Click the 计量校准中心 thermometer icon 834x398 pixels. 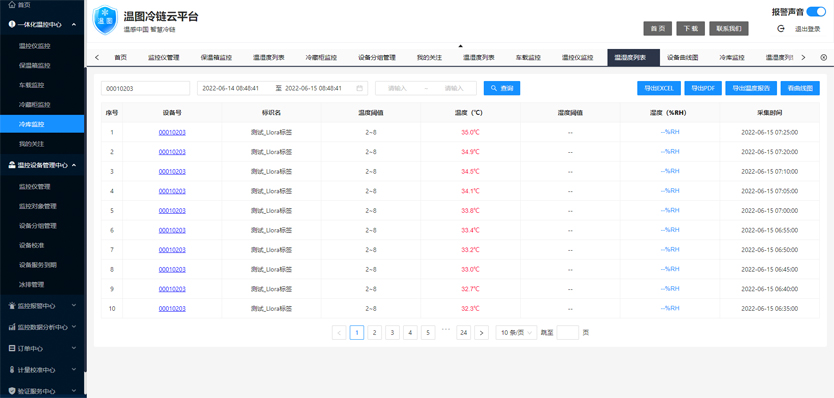coord(12,370)
